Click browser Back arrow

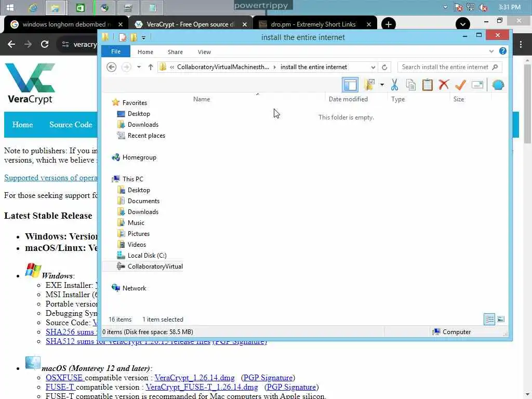tap(11, 44)
